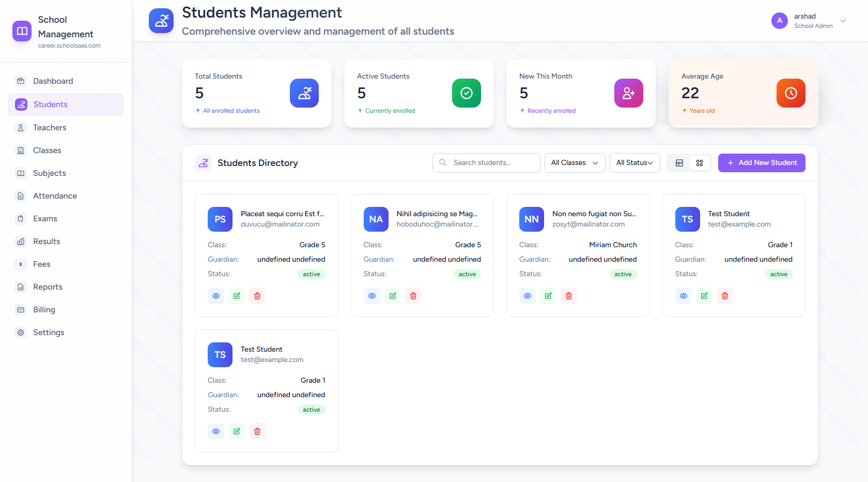Viewport: 868px width, 482px height.
Task: Go to Teachers in the sidebar
Action: click(x=50, y=128)
